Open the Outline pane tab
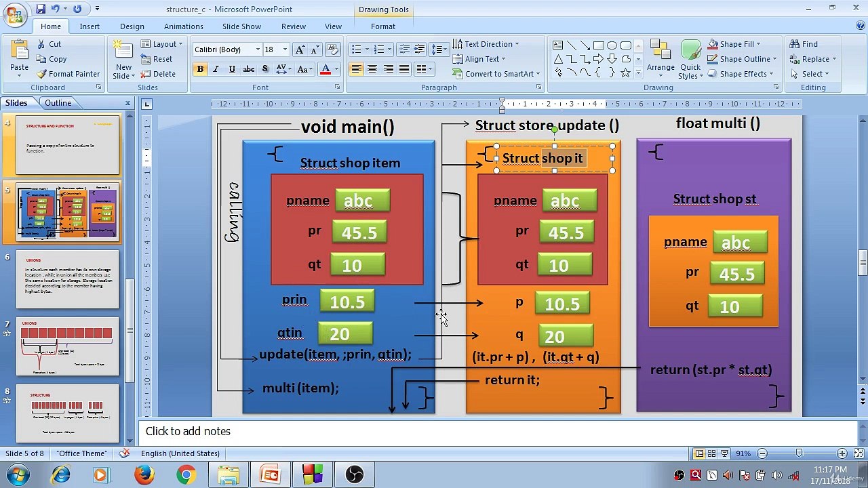 [x=58, y=103]
